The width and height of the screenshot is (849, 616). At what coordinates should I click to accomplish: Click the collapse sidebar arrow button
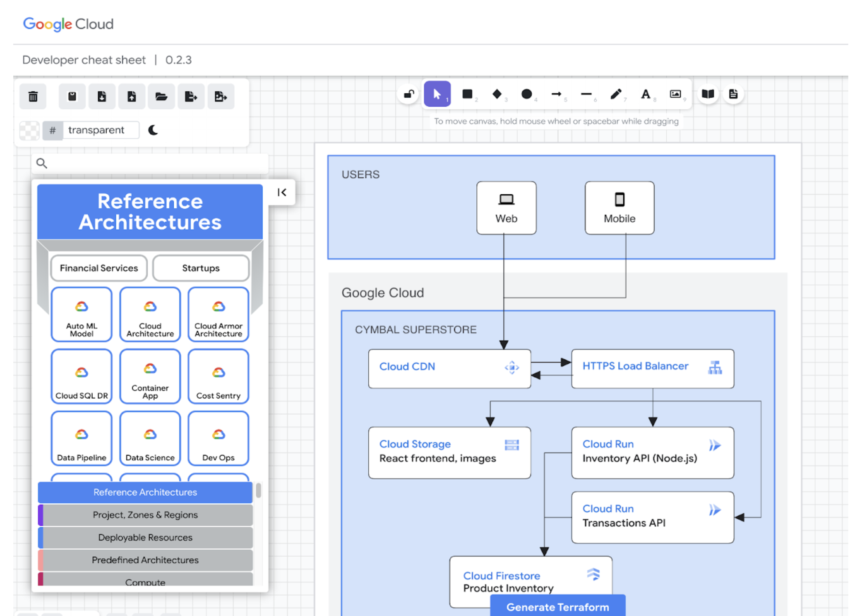tap(282, 191)
